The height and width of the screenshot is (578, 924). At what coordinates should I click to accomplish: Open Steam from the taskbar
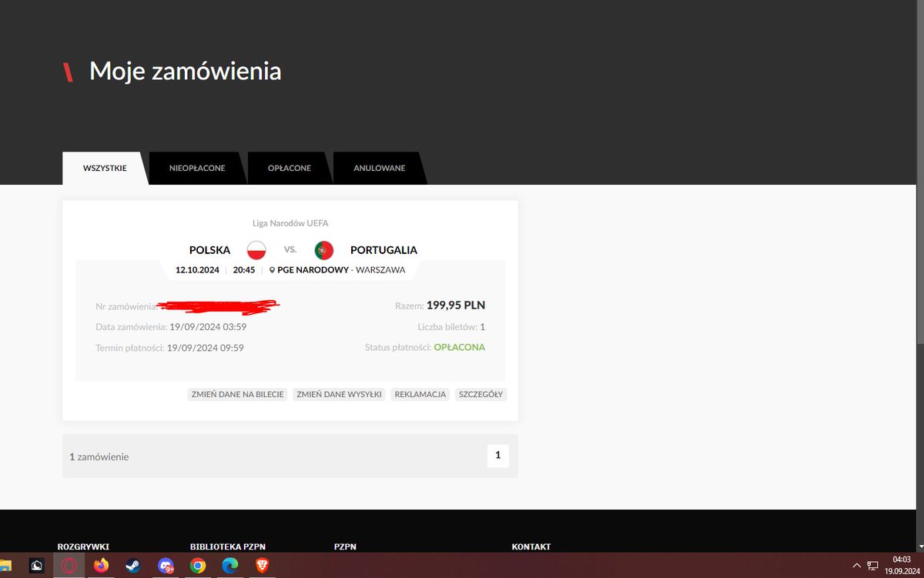[133, 566]
